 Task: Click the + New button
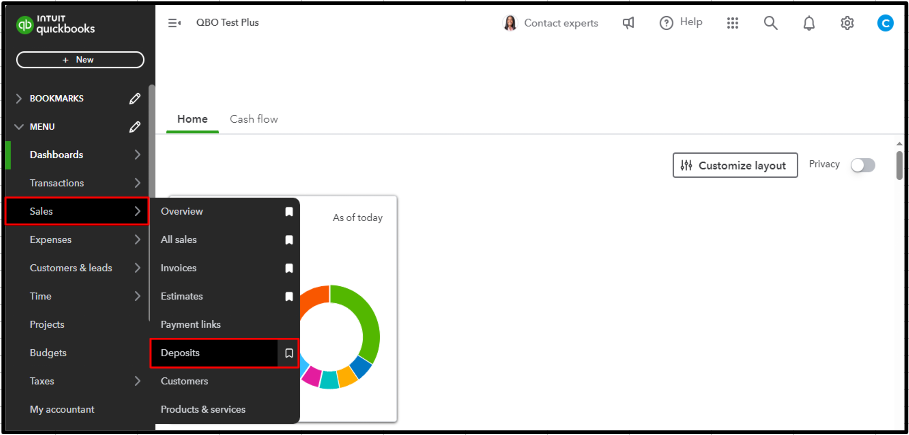[80, 60]
